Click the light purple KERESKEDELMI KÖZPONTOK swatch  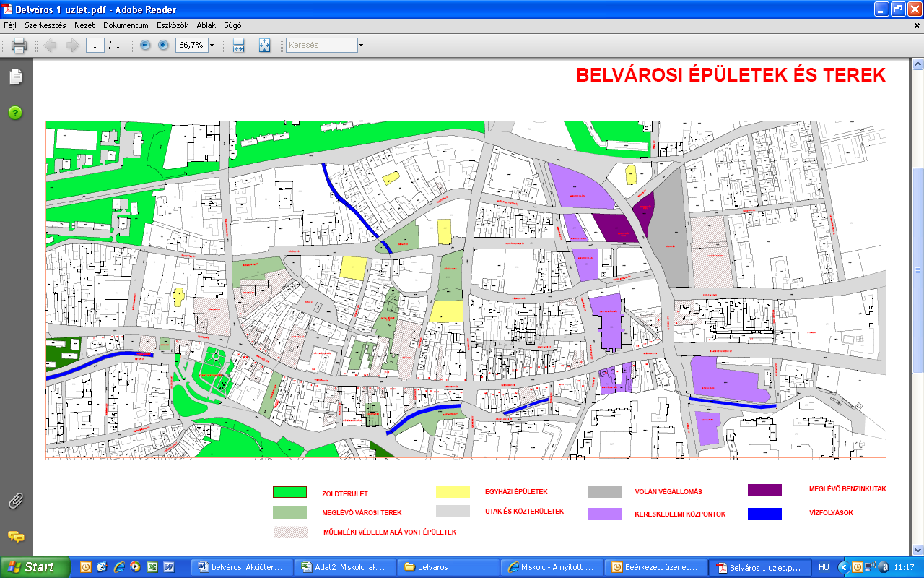(x=604, y=514)
